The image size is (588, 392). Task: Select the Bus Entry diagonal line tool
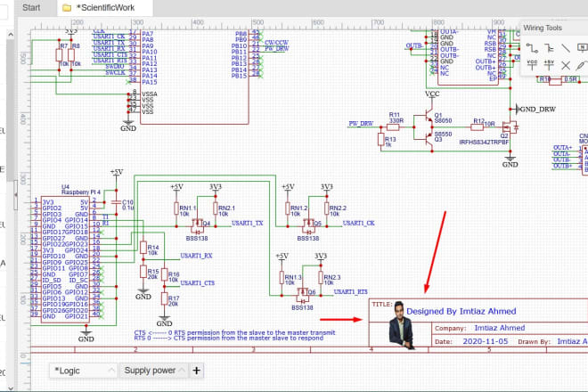[x=566, y=48]
